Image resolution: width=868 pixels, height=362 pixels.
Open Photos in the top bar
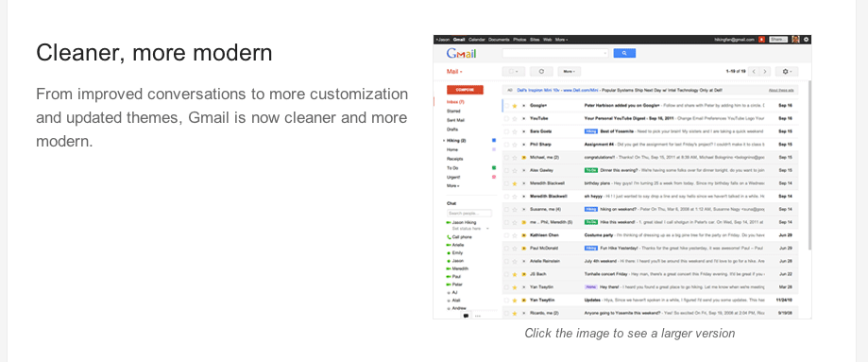(x=519, y=40)
